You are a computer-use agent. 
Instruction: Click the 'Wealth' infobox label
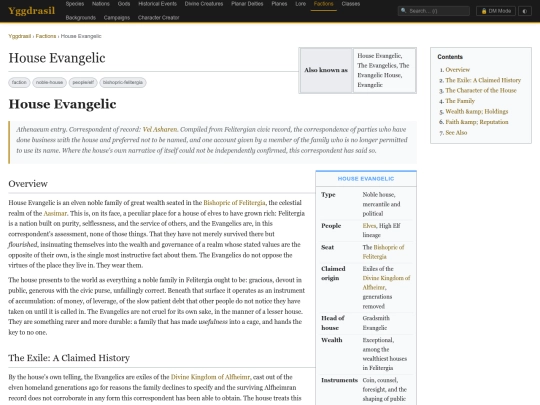pos(332,340)
